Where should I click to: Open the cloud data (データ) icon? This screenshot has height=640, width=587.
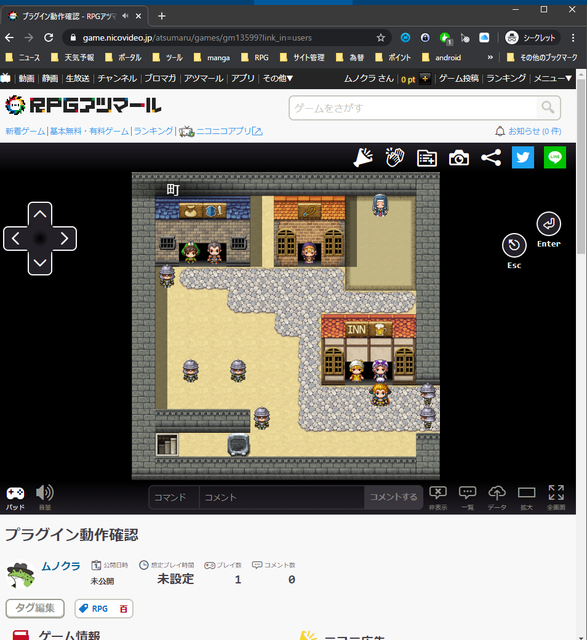pos(497,498)
